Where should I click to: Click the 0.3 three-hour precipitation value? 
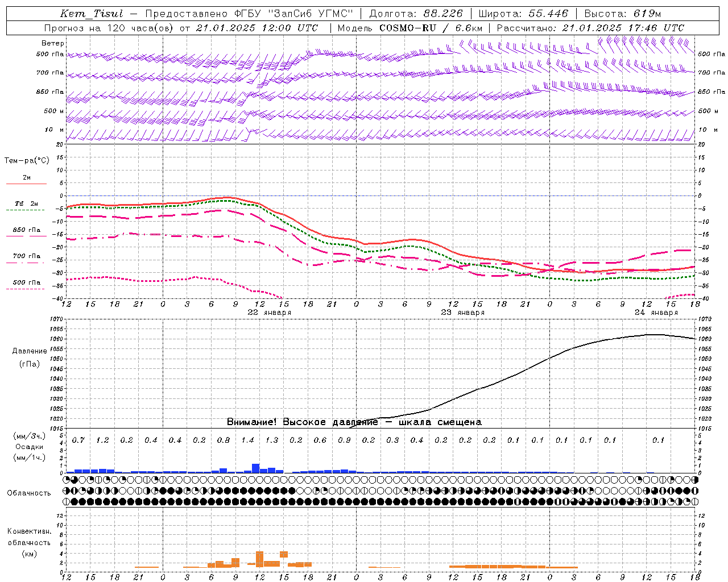point(392,440)
